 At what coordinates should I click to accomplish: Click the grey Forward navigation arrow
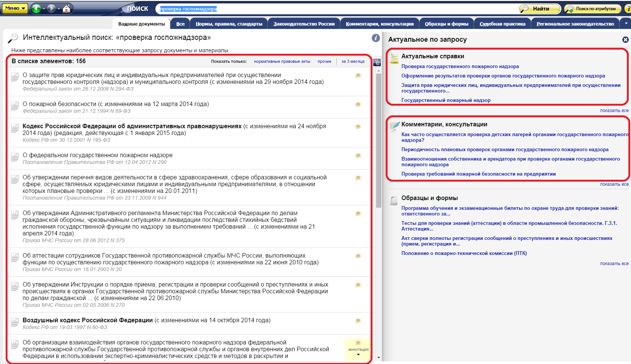tap(51, 8)
